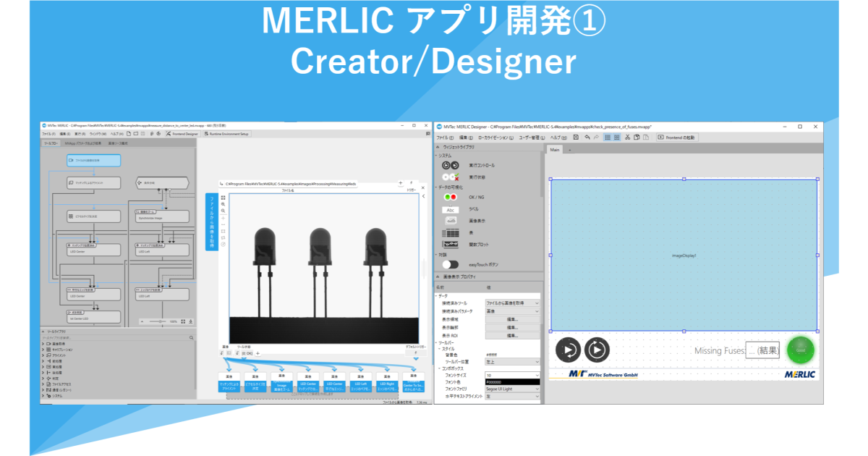Select the Main tab in Designer
This screenshot has width=868, height=456.
tap(555, 150)
